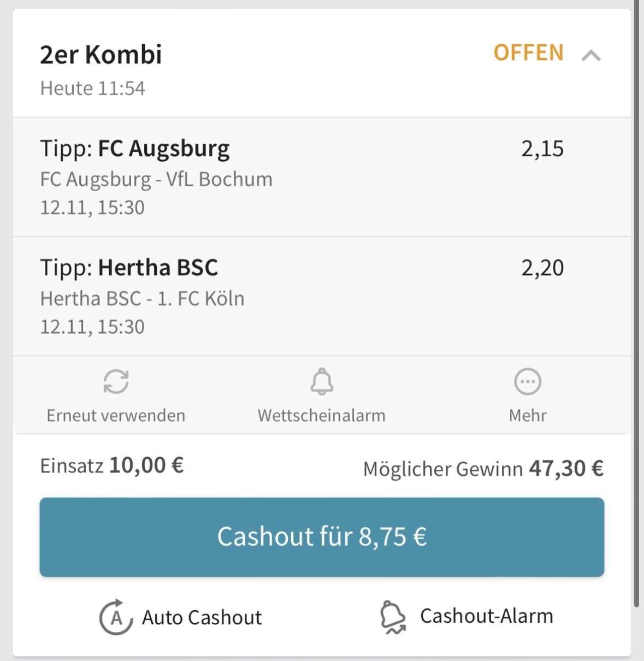Open the Mehr three-dots icon
The image size is (644, 661).
(528, 382)
